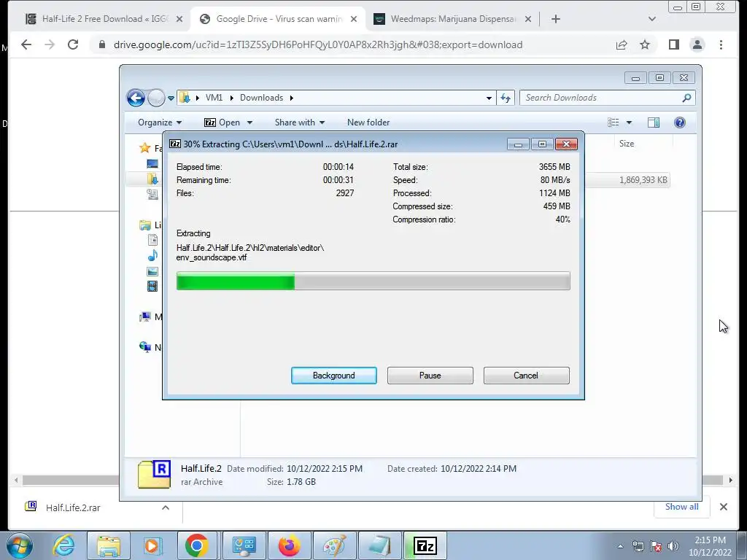Screen dimensions: 747x560
Task: Open Half.Life.2.rar in Chrome download bar
Action: [x=73, y=507]
